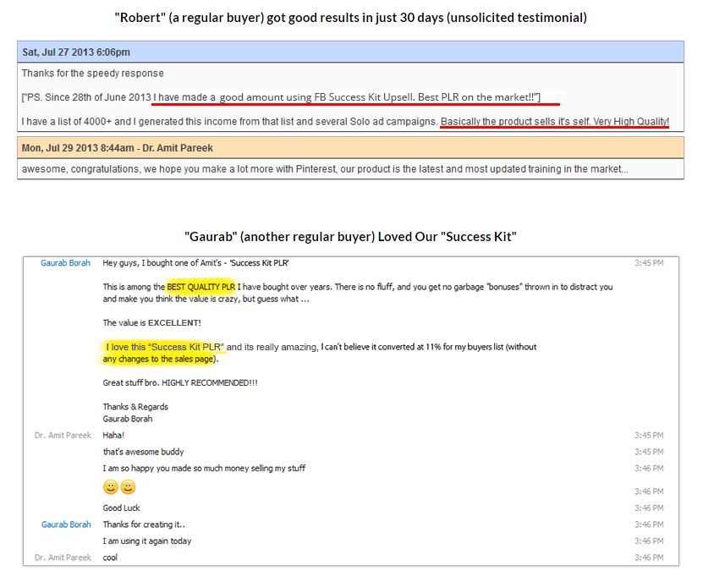703x588 pixels.
Task: Click the 3:45 PM timestamp beside "Haha!"
Action: click(649, 435)
